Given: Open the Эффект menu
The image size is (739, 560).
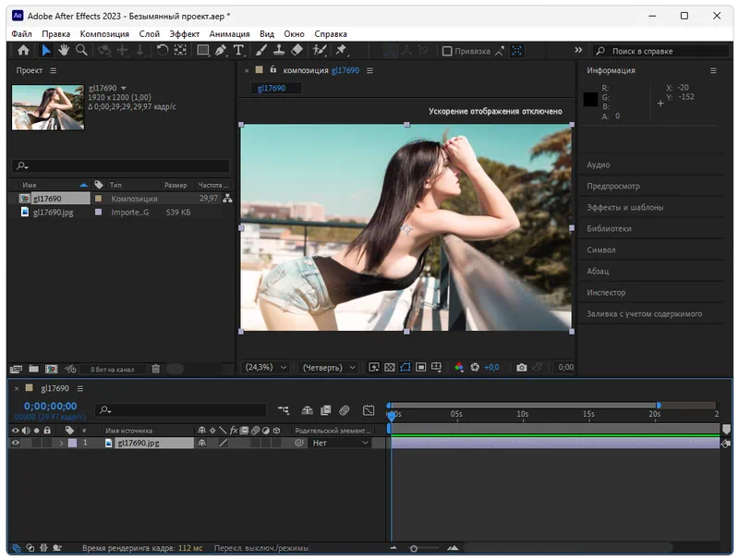Looking at the screenshot, I should [184, 34].
